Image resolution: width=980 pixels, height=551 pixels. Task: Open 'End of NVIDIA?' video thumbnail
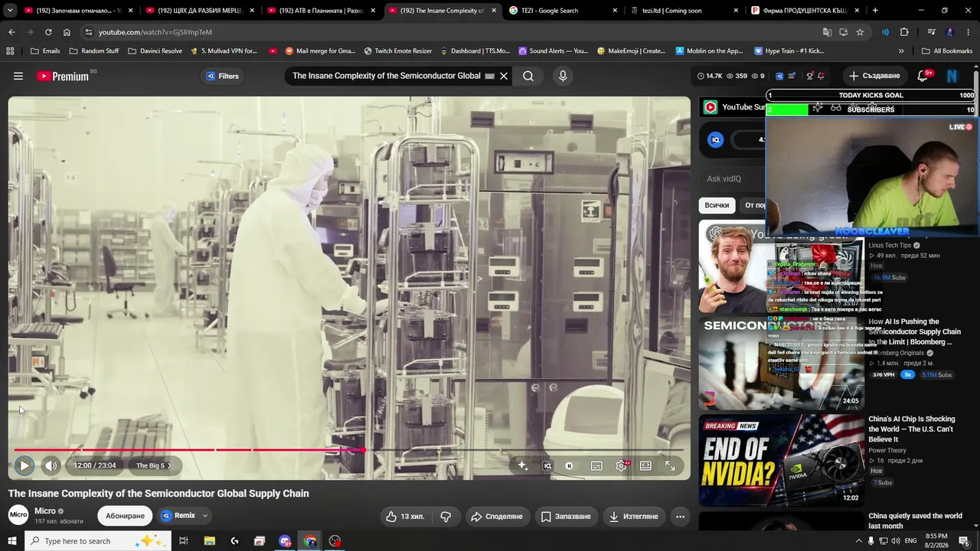click(781, 461)
